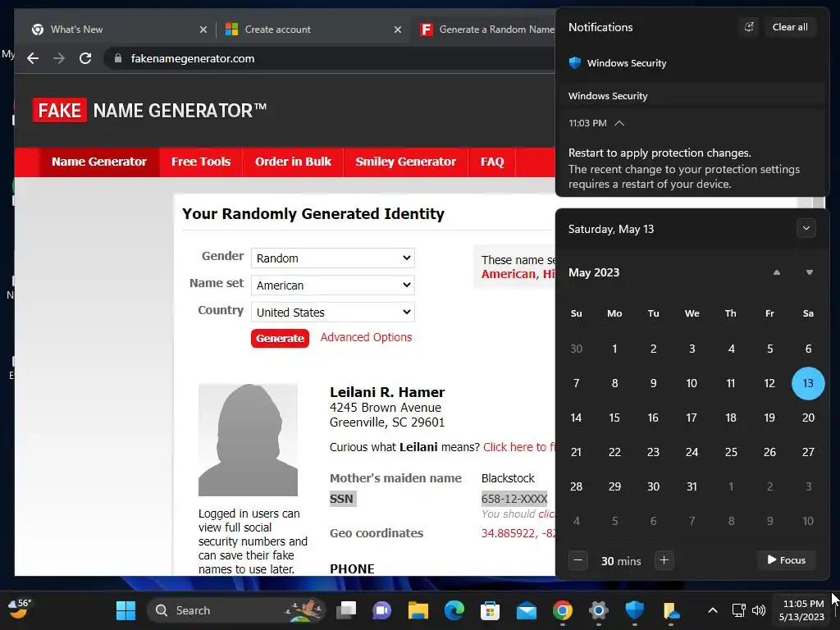Close the Create account tab
This screenshot has width=840, height=630.
[398, 30]
